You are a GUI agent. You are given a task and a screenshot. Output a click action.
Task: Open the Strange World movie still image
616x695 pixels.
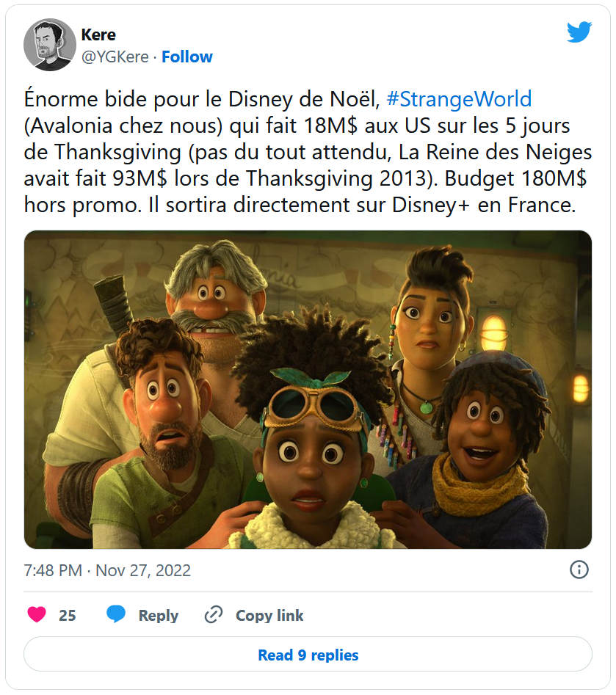tap(308, 390)
